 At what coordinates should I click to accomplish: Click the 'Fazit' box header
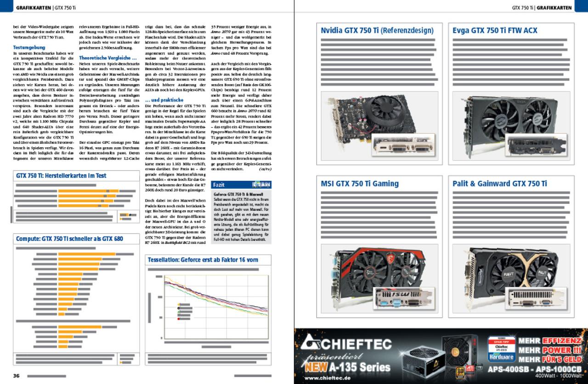point(241,185)
